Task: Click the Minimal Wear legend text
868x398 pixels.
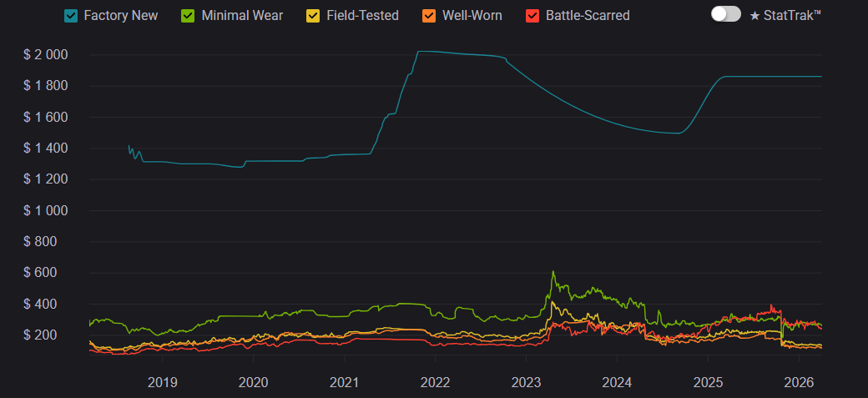Action: click(242, 16)
